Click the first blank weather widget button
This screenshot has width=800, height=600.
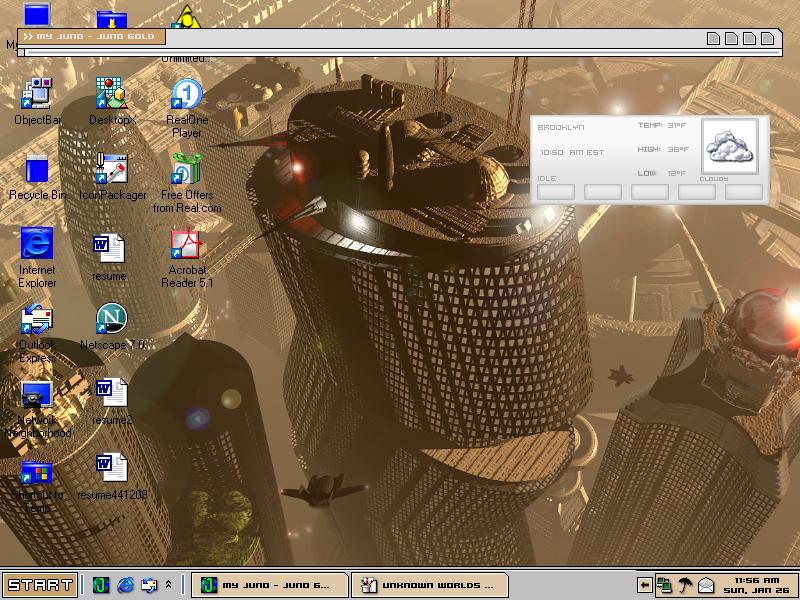(x=556, y=192)
